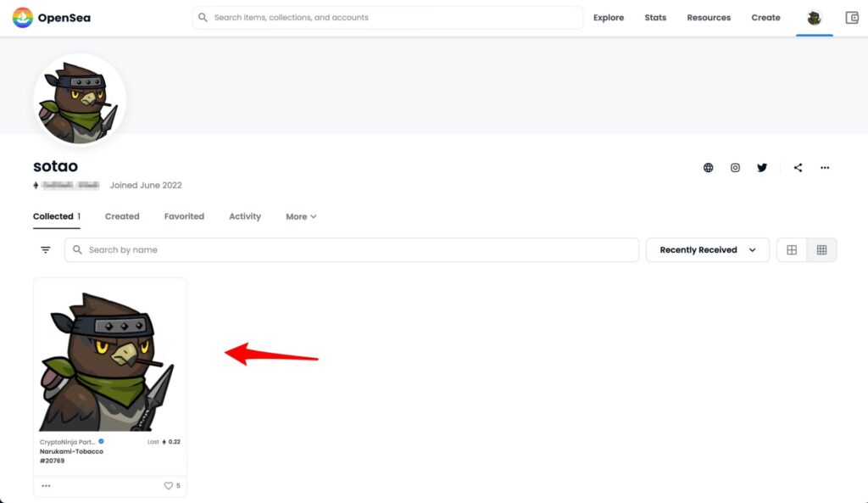Select the verified badge beside CryptoNinja Partners

pos(102,442)
